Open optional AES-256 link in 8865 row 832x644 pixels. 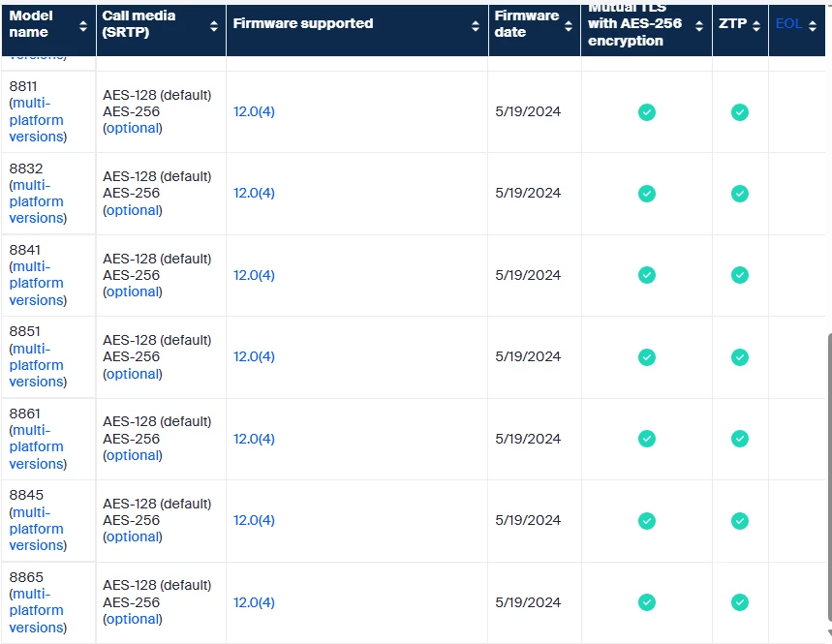click(x=133, y=619)
